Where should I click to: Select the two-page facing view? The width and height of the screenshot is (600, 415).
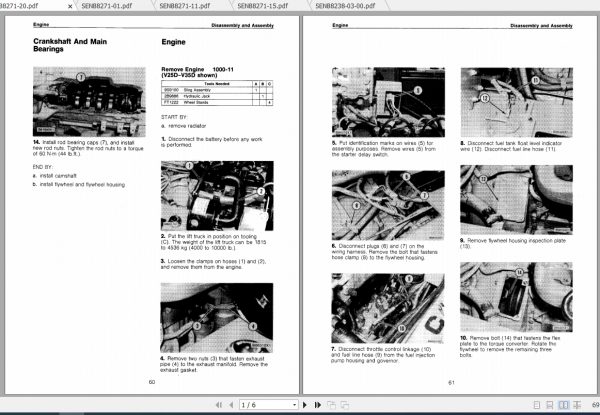pyautogui.click(x=563, y=405)
